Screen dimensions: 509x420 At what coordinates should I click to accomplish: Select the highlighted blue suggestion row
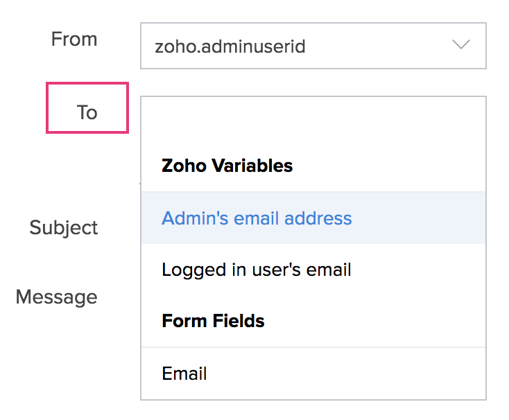click(313, 218)
